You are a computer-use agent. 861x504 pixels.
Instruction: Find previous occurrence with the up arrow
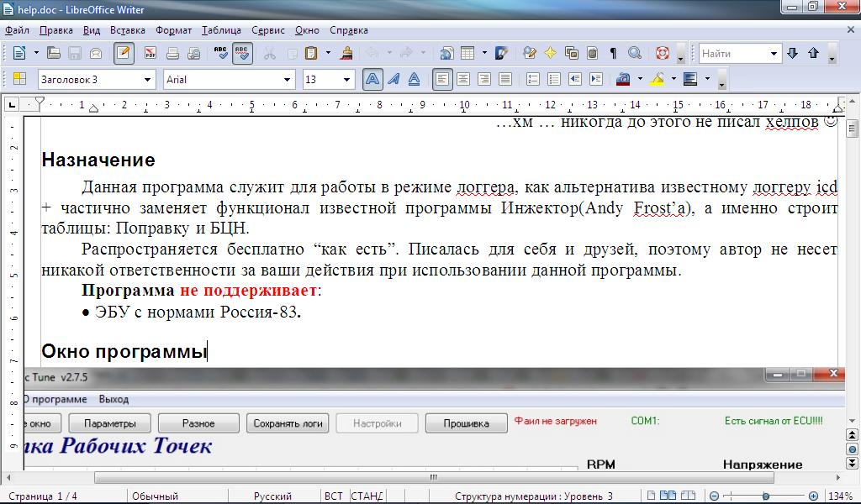[x=814, y=53]
